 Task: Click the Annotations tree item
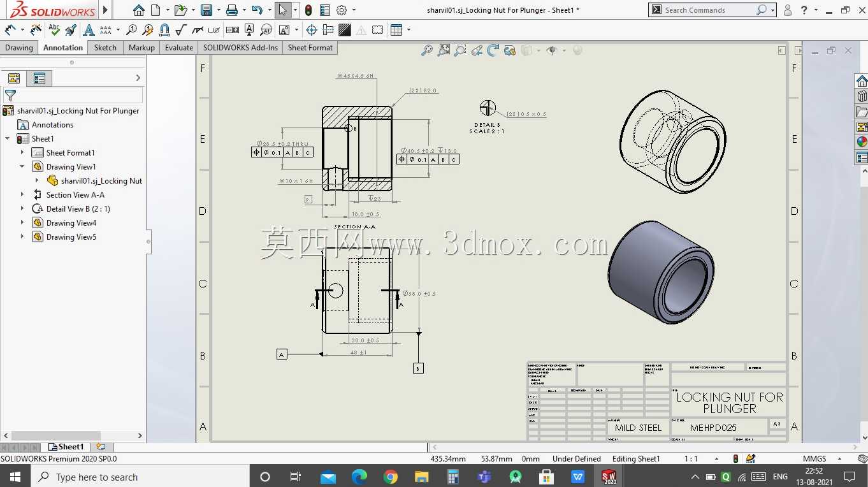[52, 125]
